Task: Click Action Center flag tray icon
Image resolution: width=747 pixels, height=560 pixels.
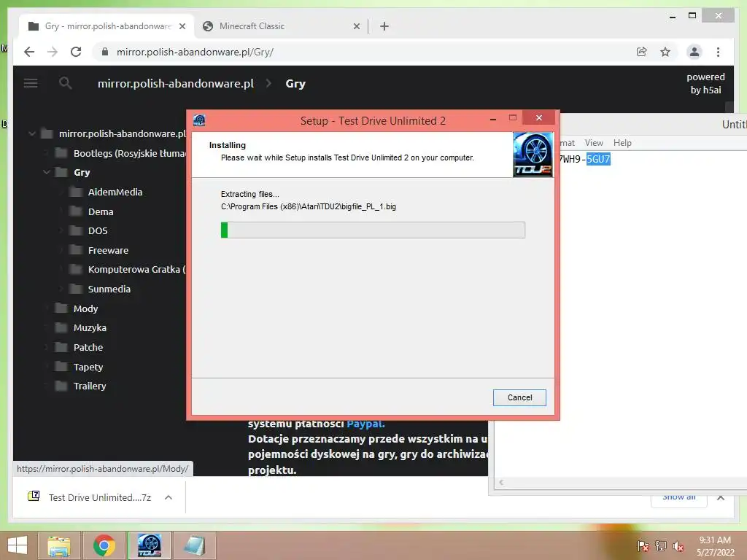Action: 643,545
